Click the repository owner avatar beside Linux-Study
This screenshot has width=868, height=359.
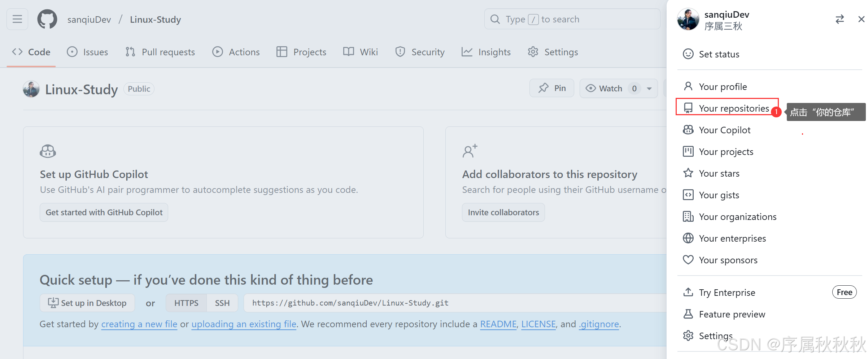coord(31,89)
